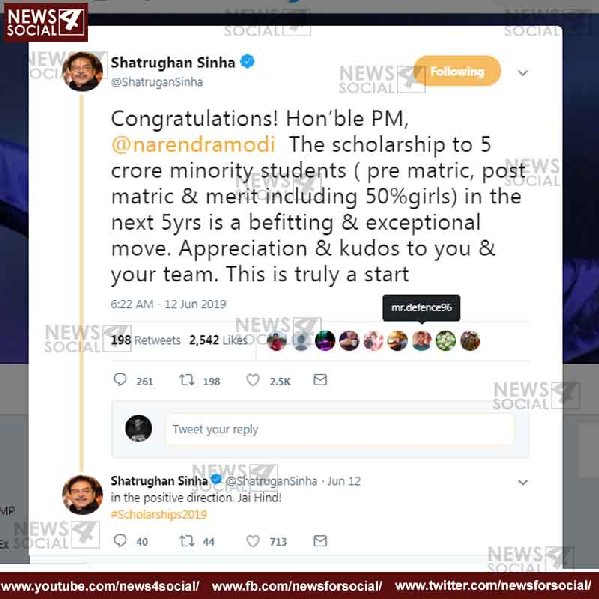Open the #Scholarships2019 hashtag
The image size is (599, 599).
coord(159,515)
